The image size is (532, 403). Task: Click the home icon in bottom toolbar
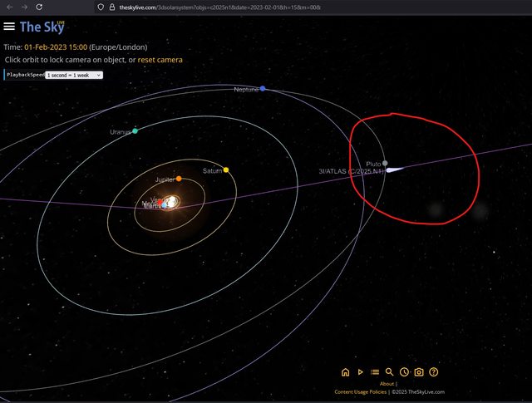346,372
